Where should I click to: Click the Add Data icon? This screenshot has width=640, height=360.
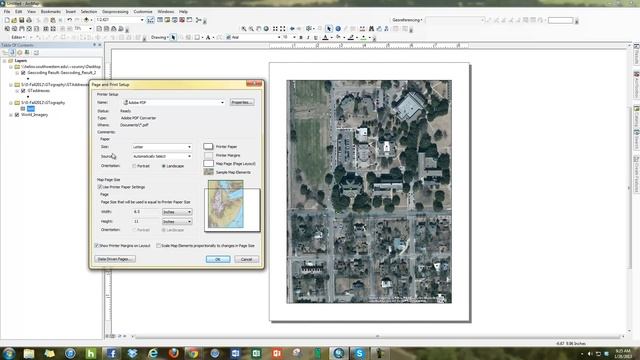pos(86,20)
